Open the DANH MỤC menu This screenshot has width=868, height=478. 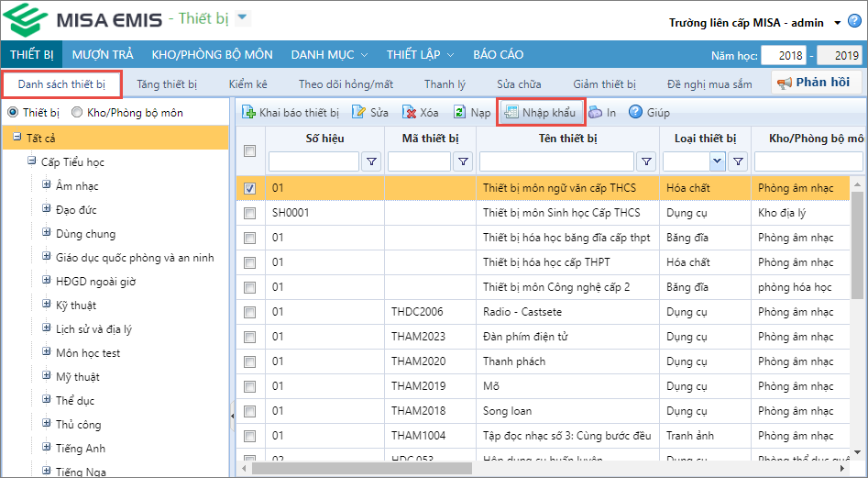pos(329,54)
